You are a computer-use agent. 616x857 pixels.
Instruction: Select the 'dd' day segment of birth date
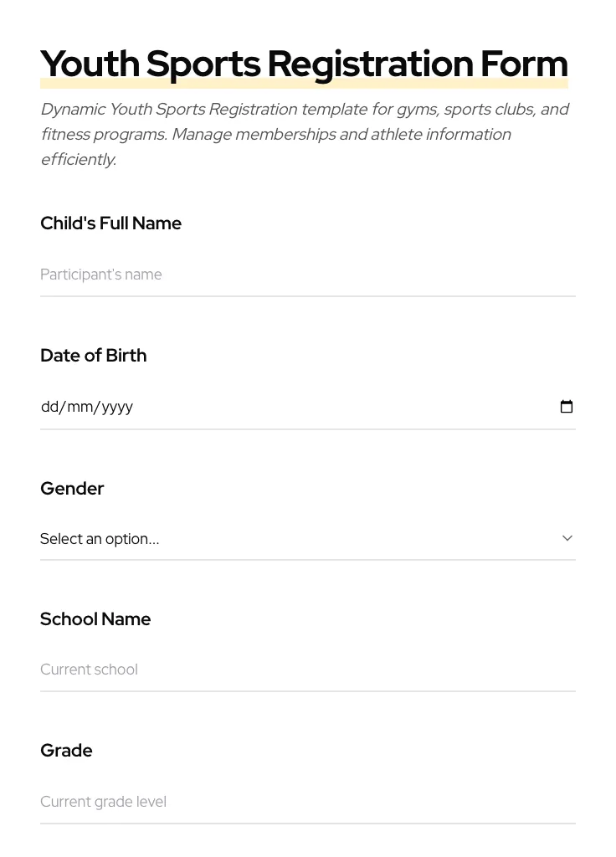(x=49, y=407)
